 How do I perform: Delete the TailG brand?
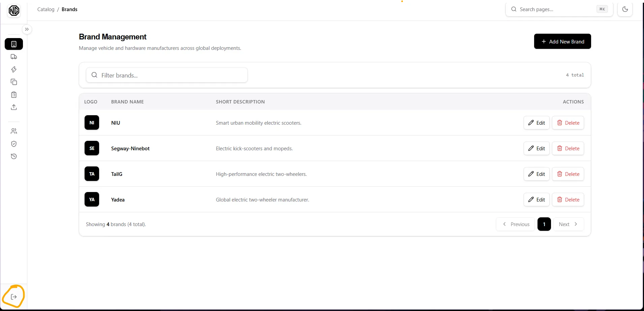(x=568, y=174)
